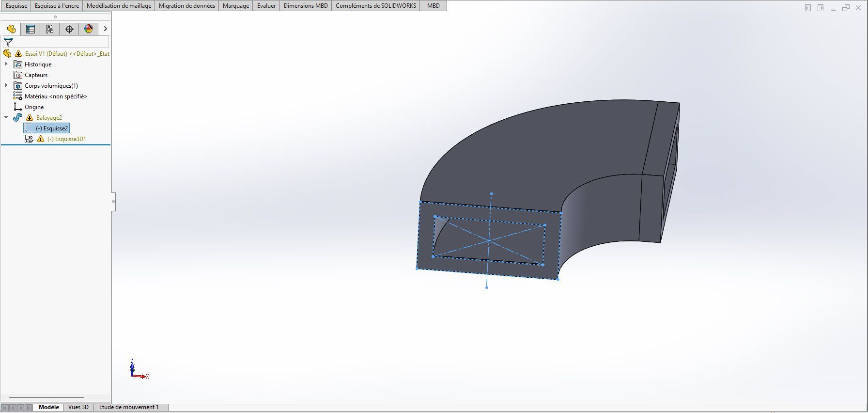Select the Etude de mouvement 1 tab
The image size is (868, 413).
pos(129,407)
